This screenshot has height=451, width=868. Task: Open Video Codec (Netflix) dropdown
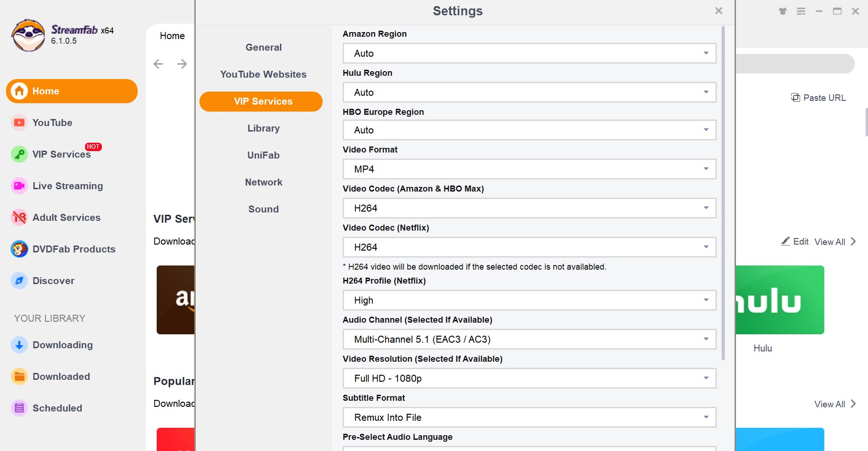coord(530,247)
